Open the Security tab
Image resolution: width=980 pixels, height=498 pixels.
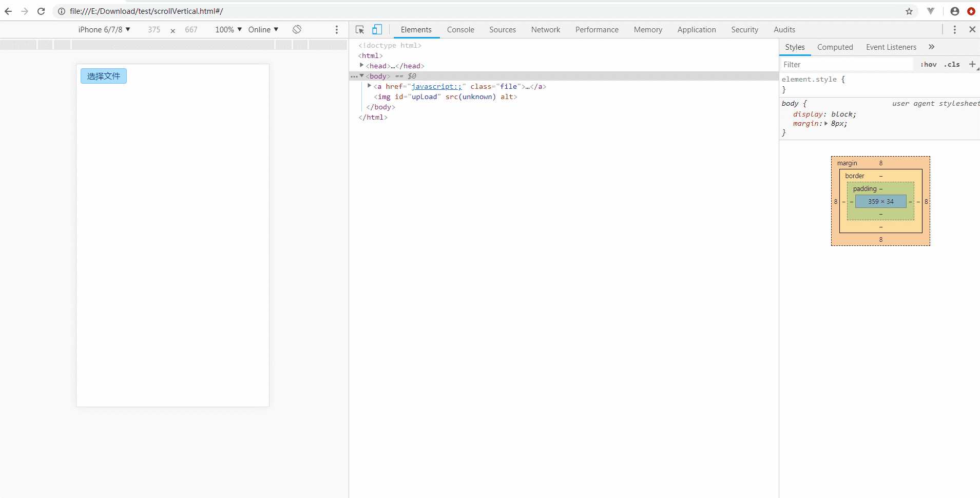(745, 30)
